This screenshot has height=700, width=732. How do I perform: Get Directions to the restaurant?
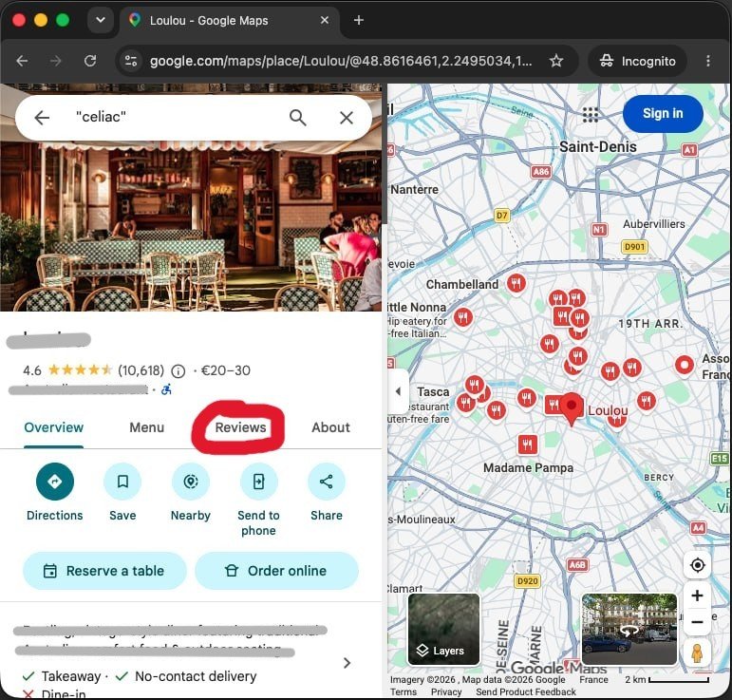click(55, 482)
